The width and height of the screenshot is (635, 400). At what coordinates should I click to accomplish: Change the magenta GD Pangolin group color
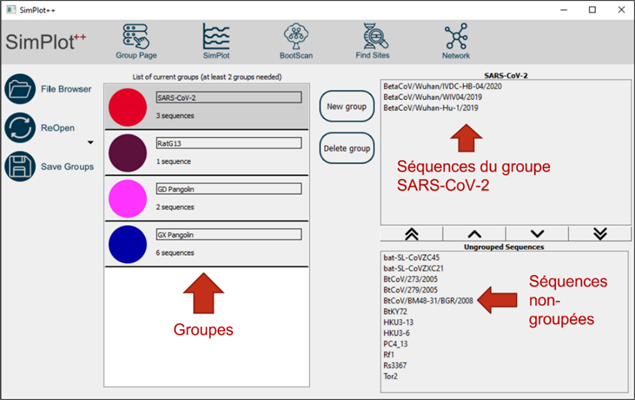128,199
